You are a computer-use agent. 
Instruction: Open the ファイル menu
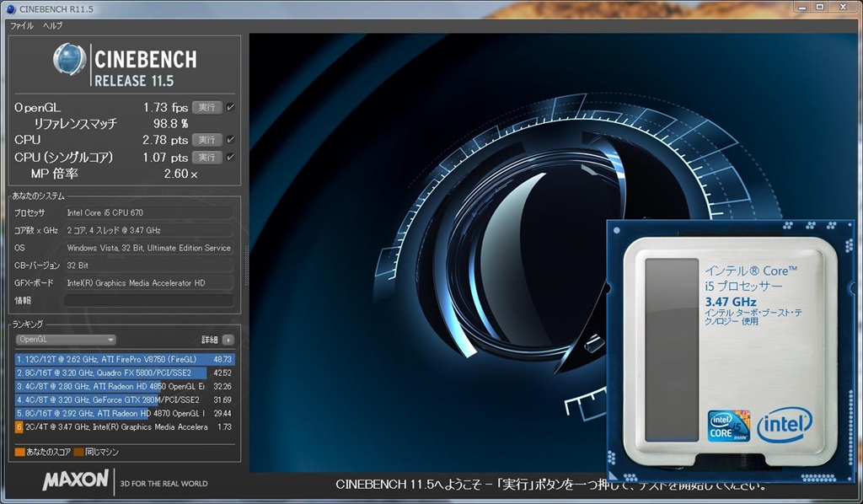click(x=21, y=26)
